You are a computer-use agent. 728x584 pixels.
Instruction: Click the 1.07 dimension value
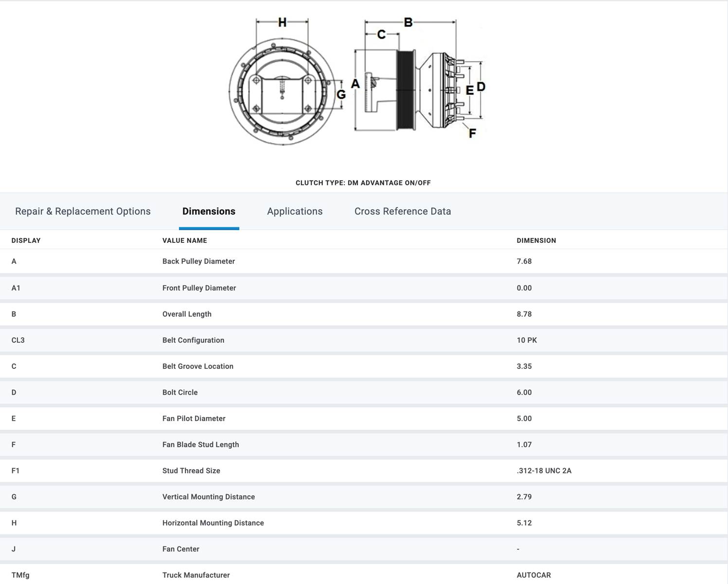(524, 445)
